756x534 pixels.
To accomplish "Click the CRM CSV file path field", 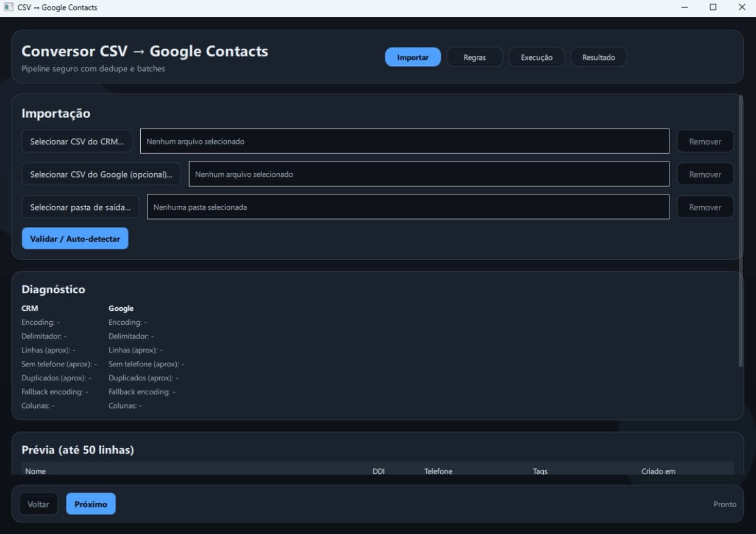I will pos(404,141).
